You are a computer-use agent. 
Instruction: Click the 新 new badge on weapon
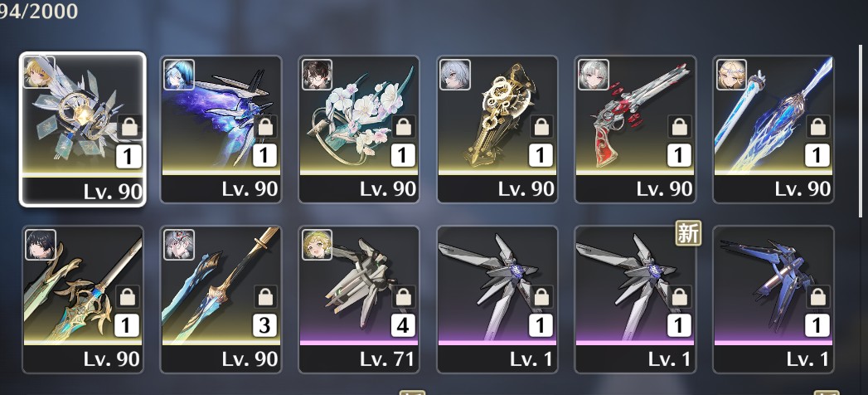click(x=688, y=233)
